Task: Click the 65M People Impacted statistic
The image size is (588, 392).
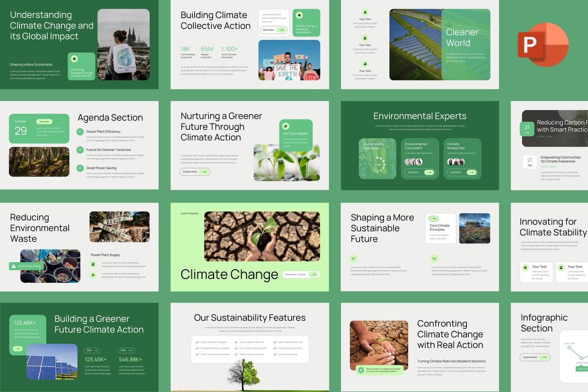Action: pyautogui.click(x=207, y=52)
